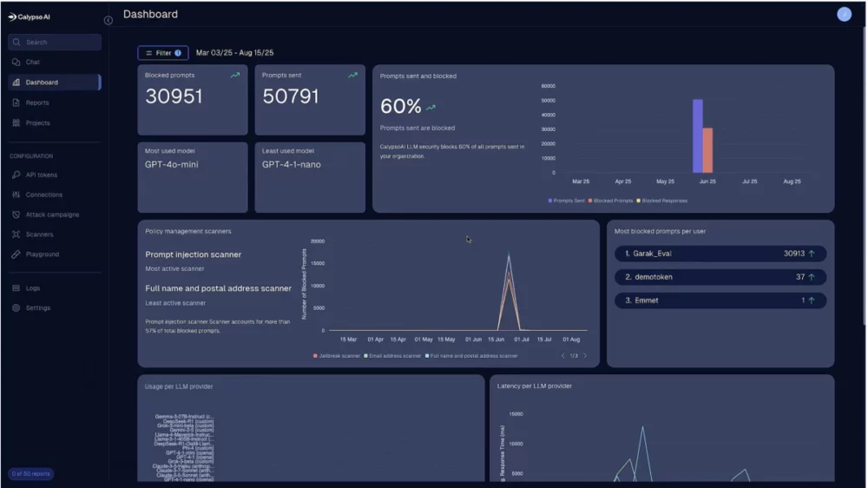Select the Scanners sidebar icon
Image resolution: width=868 pixels, height=488 pixels.
pyautogui.click(x=16, y=234)
